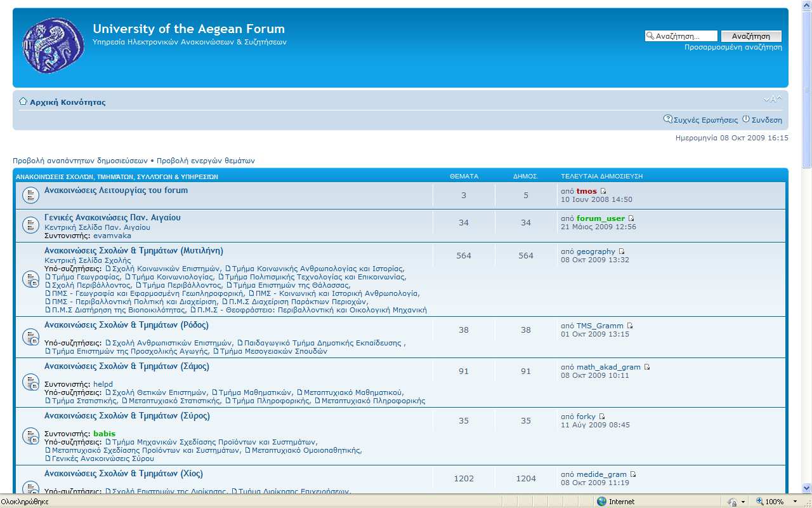
Task: View latest post icon next to TMS_Gramm
Action: click(x=630, y=326)
